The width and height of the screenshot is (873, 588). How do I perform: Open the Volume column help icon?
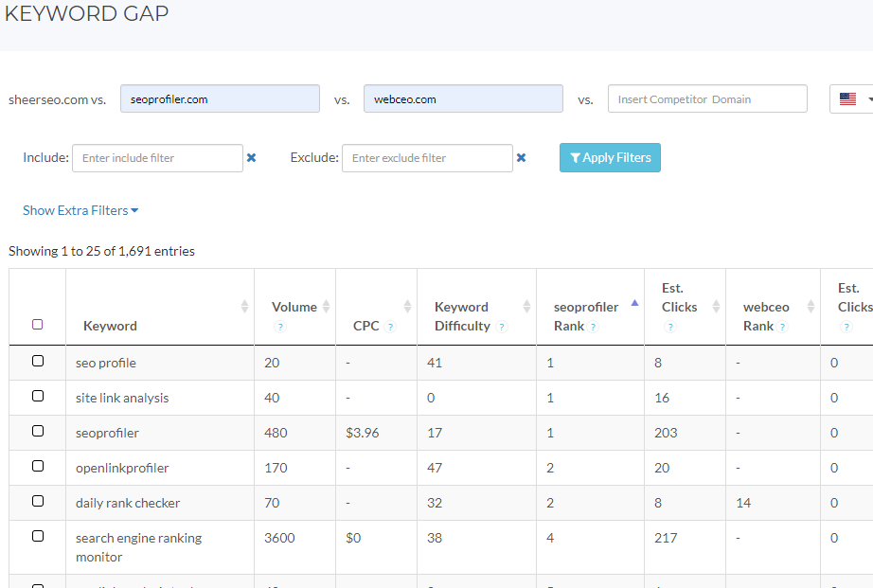coord(280,327)
